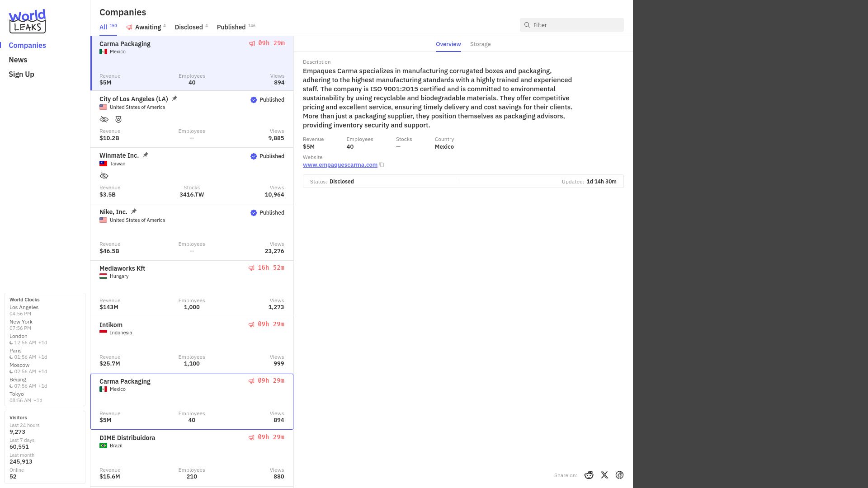This screenshot has height=488, width=868.
Task: Select Nike, Inc. company
Action: click(x=192, y=232)
